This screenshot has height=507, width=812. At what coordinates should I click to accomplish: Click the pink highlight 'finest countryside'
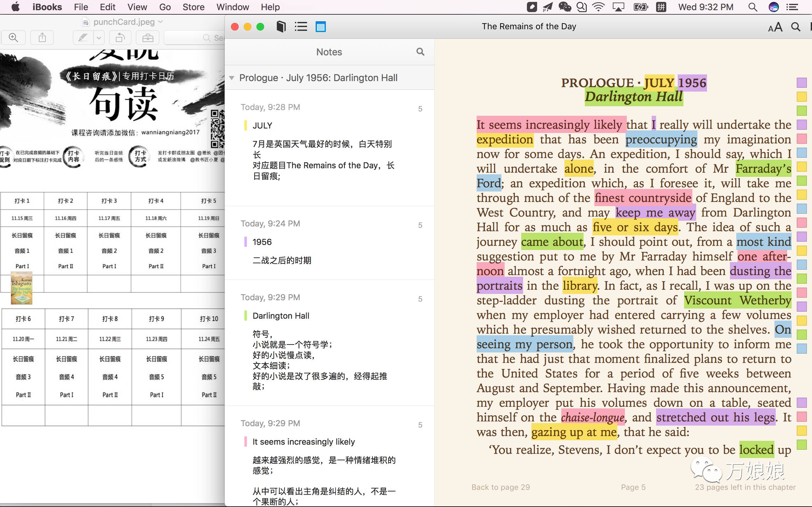pyautogui.click(x=643, y=198)
